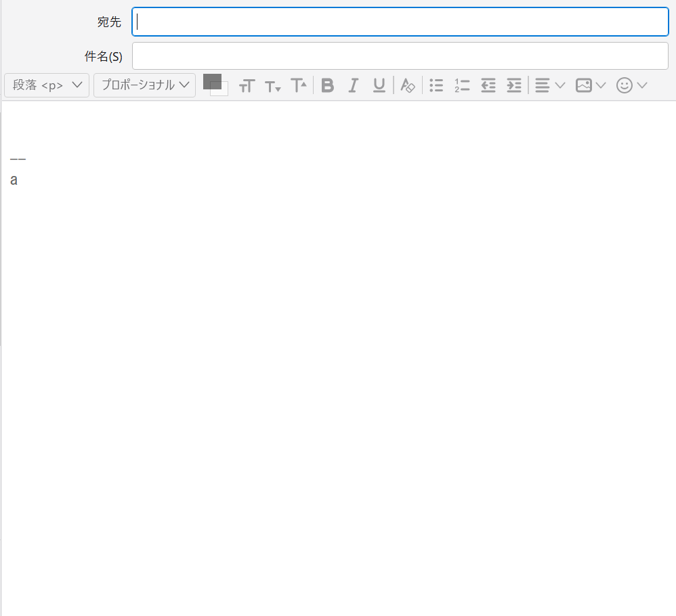The height and width of the screenshot is (616, 676).
Task: Expand the text alignment dropdown
Action: point(549,85)
